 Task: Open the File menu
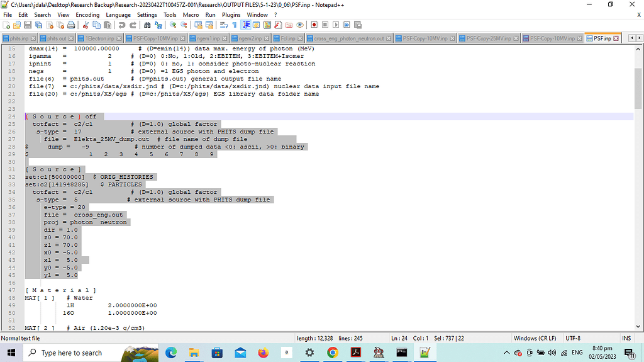tap(8, 15)
